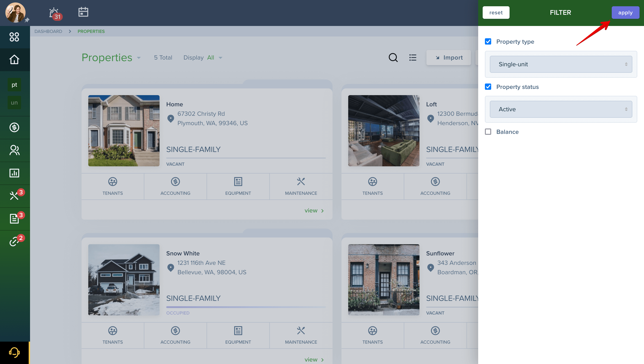Click the Import button
644x364 pixels.
[x=449, y=58]
